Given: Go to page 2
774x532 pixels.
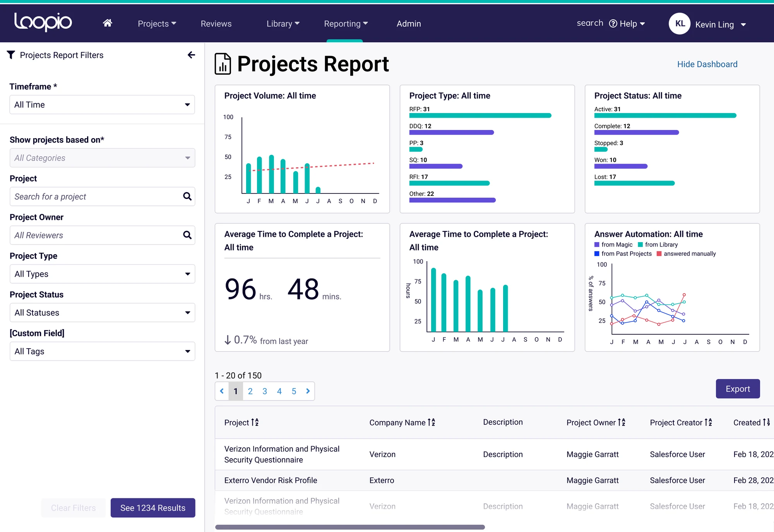Looking at the screenshot, I should coord(250,391).
